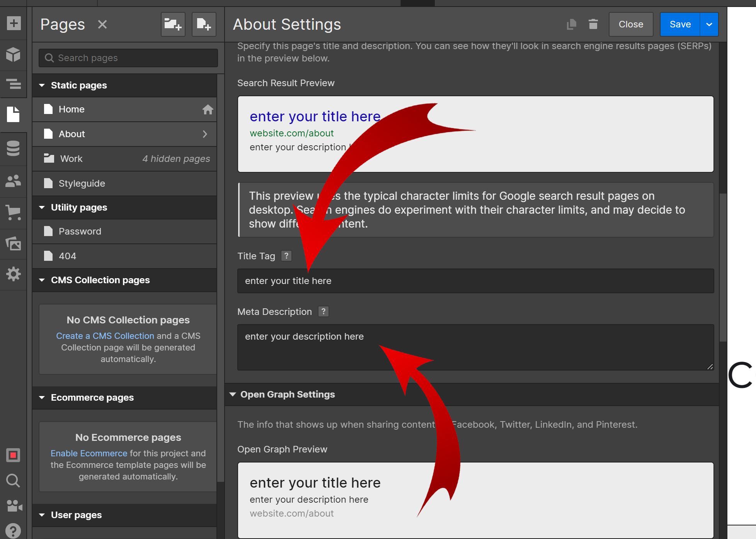Viewport: 756px width, 539px height.
Task: Select the 404 page
Action: tap(124, 256)
